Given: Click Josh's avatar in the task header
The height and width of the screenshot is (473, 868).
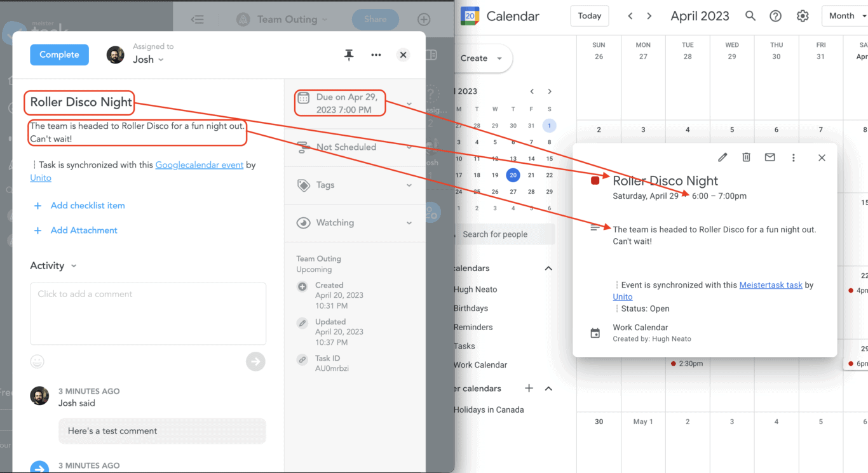Looking at the screenshot, I should (x=116, y=55).
